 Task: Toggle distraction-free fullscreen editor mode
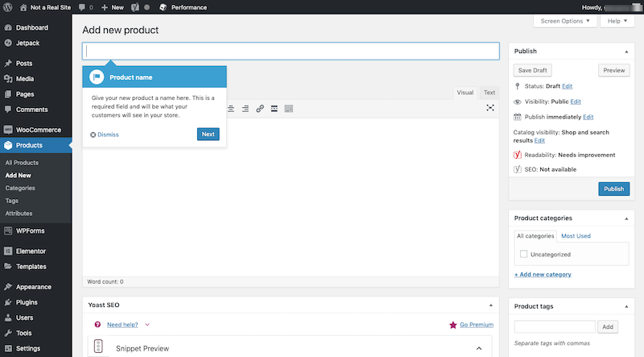point(490,108)
